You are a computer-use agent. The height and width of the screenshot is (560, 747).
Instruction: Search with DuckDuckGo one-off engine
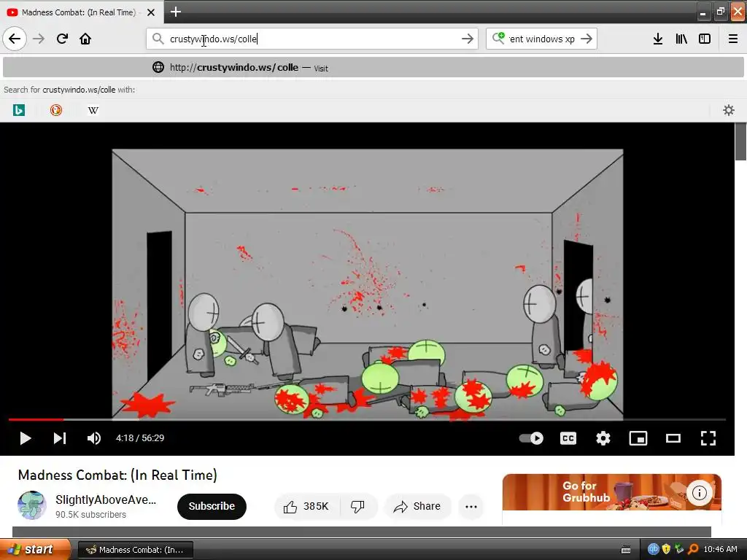[55, 111]
